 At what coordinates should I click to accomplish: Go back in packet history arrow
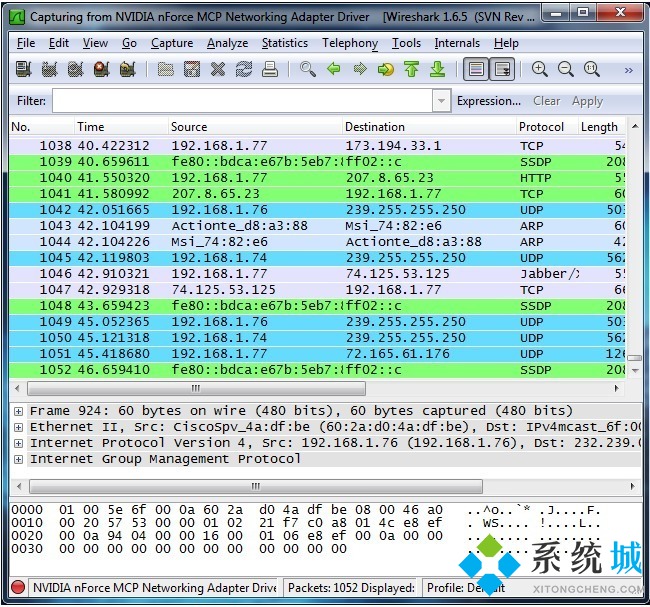pos(334,69)
